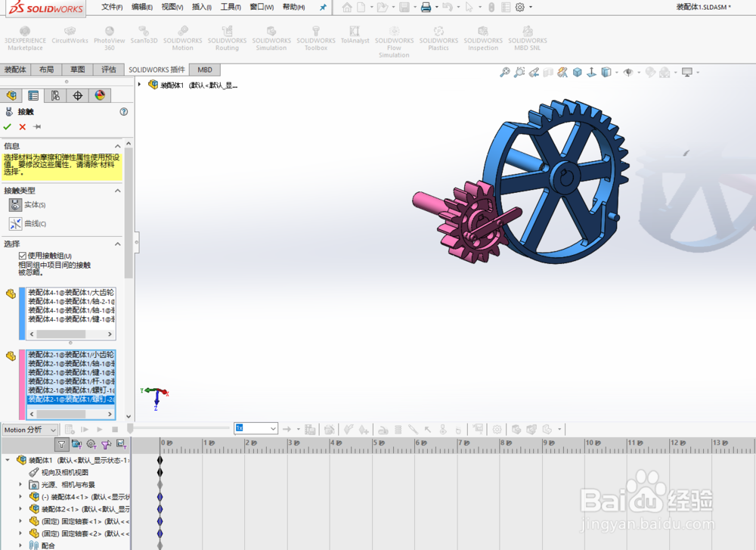Collapse the 信息 section
The image size is (756, 550).
click(117, 146)
